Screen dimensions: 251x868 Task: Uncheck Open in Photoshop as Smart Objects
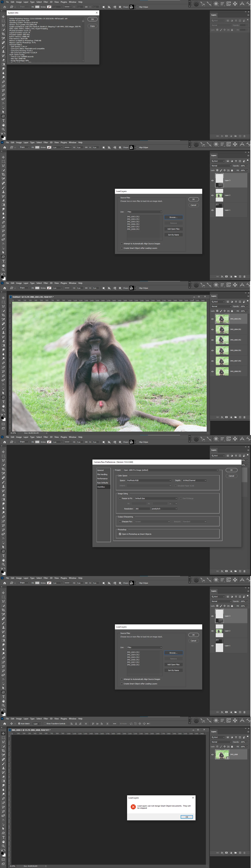coord(120,534)
